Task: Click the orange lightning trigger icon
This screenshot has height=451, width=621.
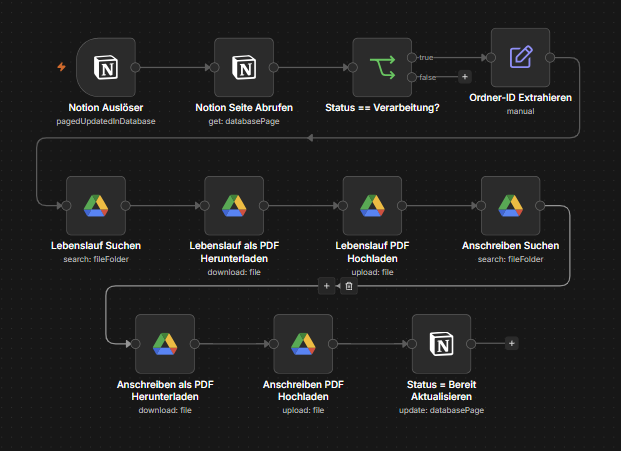Action: click(61, 67)
